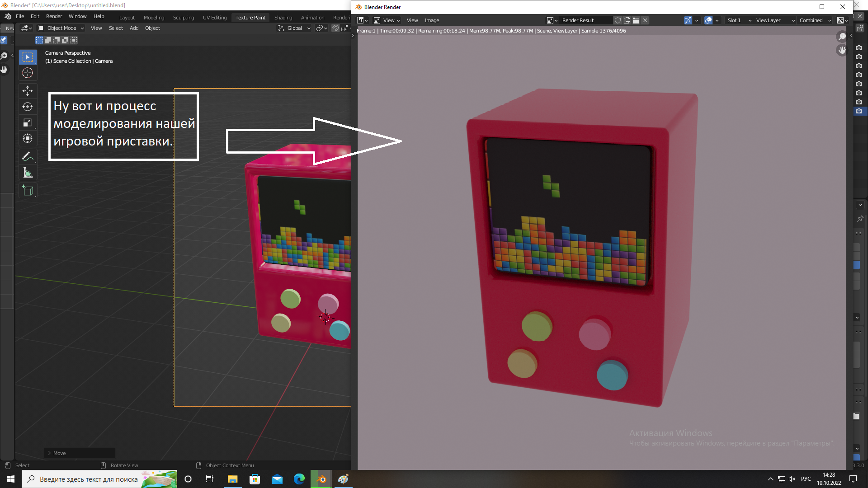The image size is (868, 488).
Task: Set selection mode to new selection
Action: click(x=39, y=40)
